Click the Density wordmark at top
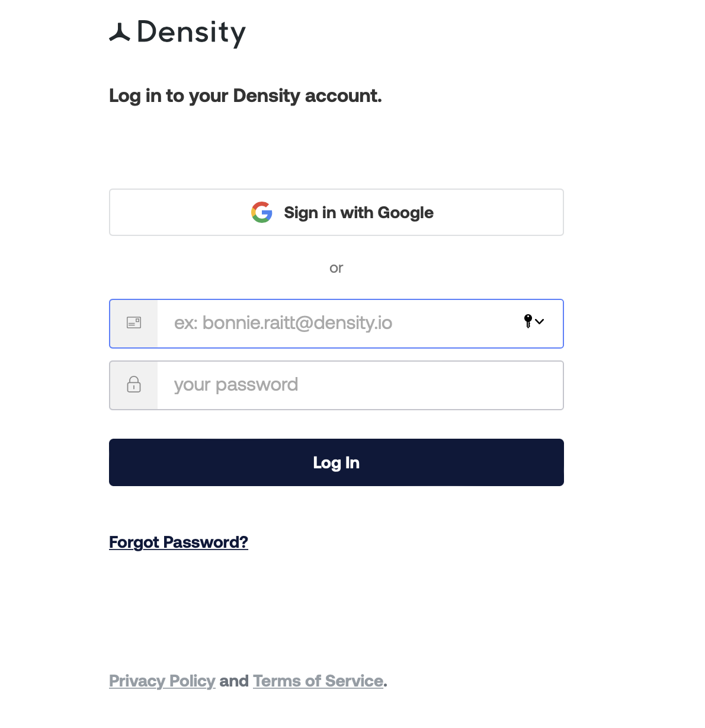705x728 pixels. click(x=191, y=33)
